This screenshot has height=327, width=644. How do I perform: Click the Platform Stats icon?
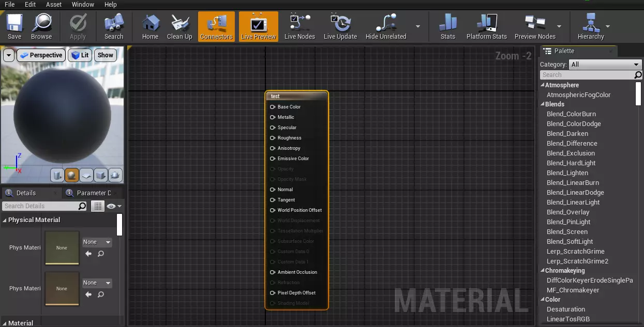[x=486, y=26]
